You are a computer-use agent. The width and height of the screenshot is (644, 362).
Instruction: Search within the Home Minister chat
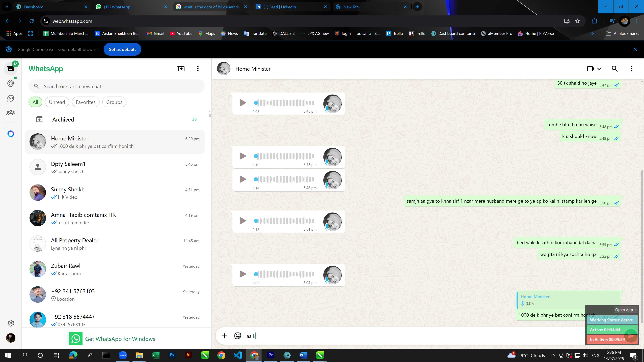(615, 69)
